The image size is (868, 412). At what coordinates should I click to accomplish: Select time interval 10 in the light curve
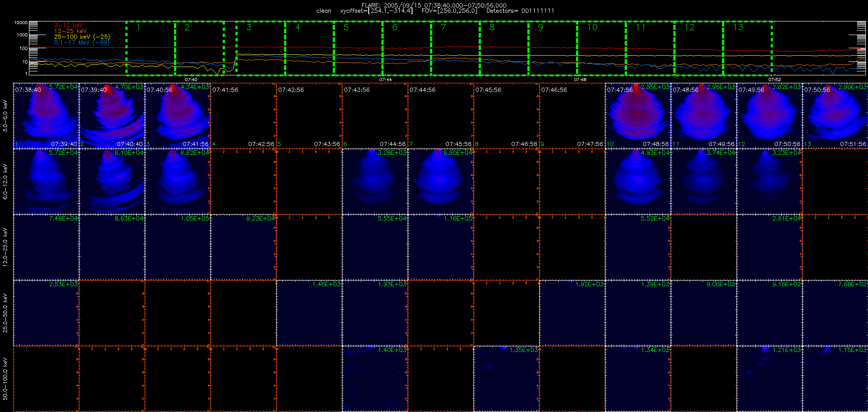point(601,48)
